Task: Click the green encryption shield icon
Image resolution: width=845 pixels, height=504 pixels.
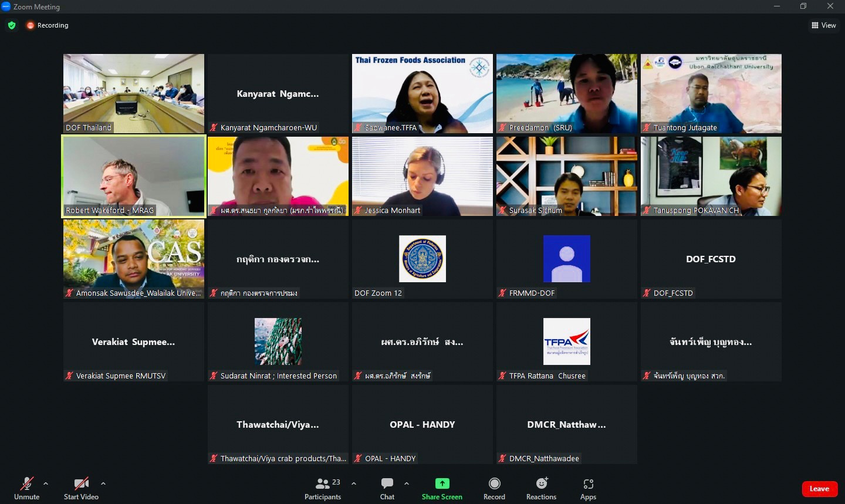Action: [12, 25]
